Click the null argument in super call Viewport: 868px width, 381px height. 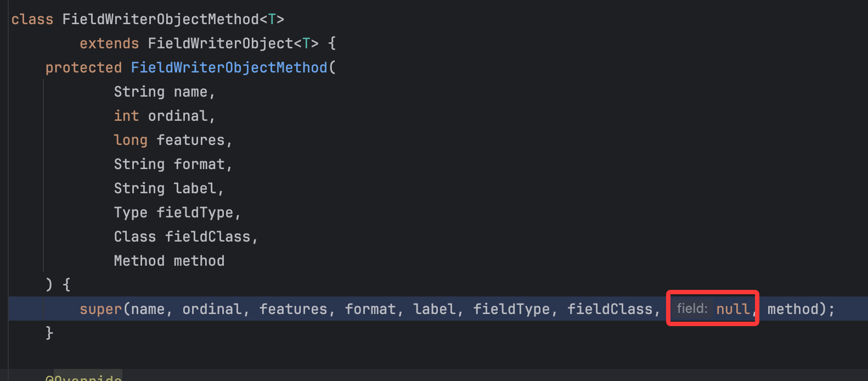[732, 309]
